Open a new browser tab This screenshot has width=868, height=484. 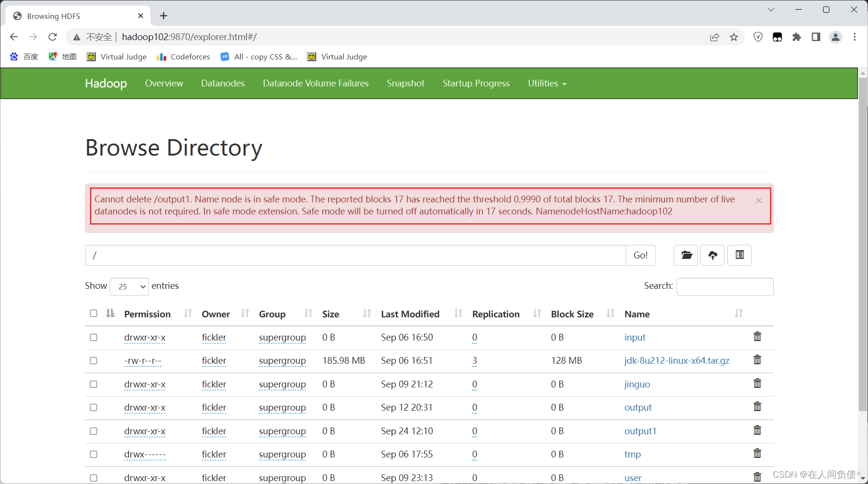point(164,16)
